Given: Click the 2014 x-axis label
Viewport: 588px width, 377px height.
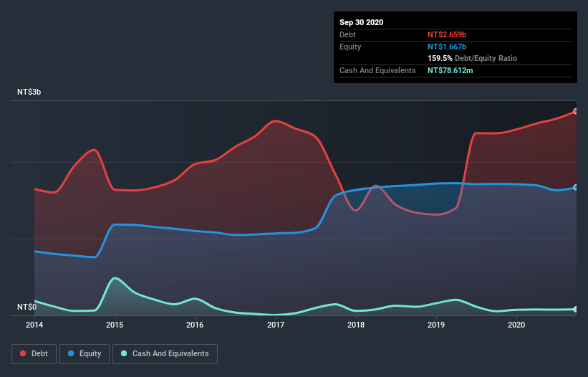Looking at the screenshot, I should [x=34, y=325].
